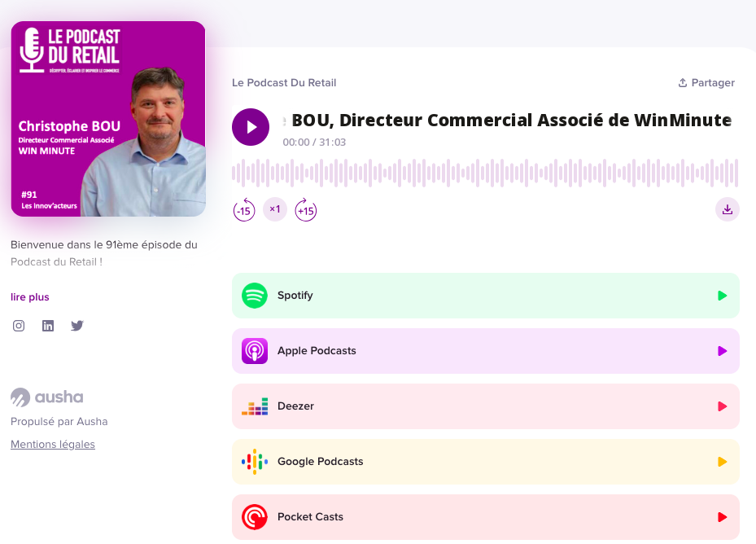Open the Mentions légales page
Viewport: 756px width, 544px height.
(x=52, y=444)
